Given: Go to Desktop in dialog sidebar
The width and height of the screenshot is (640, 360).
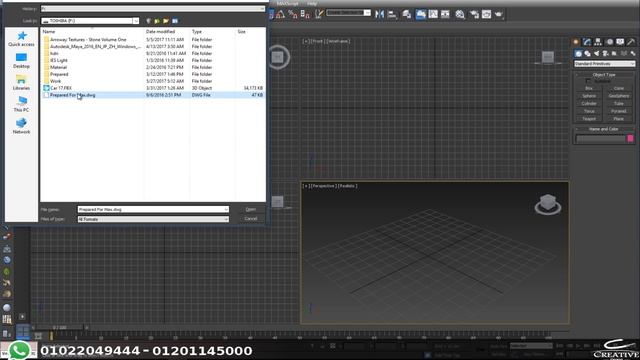Looking at the screenshot, I should pyautogui.click(x=21, y=60).
